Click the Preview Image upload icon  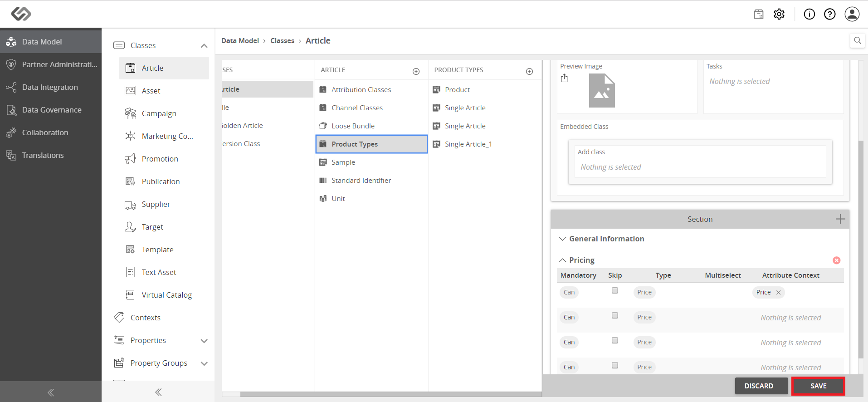tap(564, 78)
